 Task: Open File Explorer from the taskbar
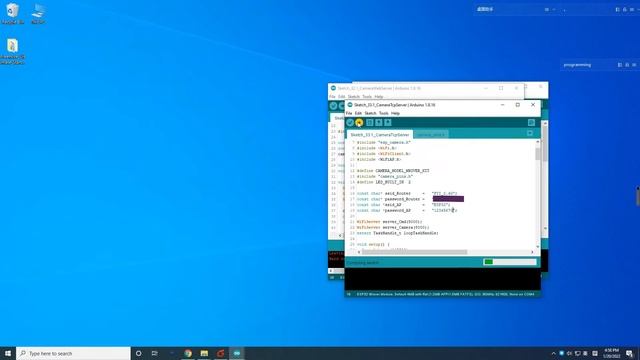(204, 353)
